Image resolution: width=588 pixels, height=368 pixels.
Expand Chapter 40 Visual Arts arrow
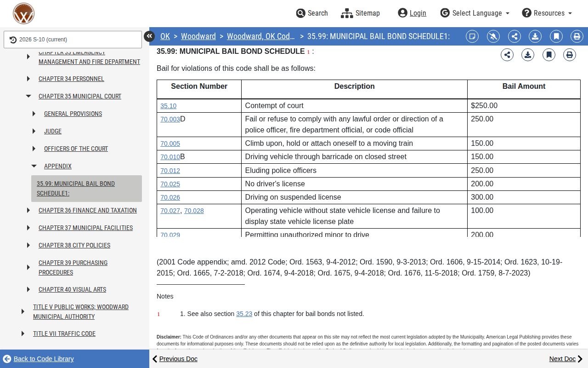28,289
